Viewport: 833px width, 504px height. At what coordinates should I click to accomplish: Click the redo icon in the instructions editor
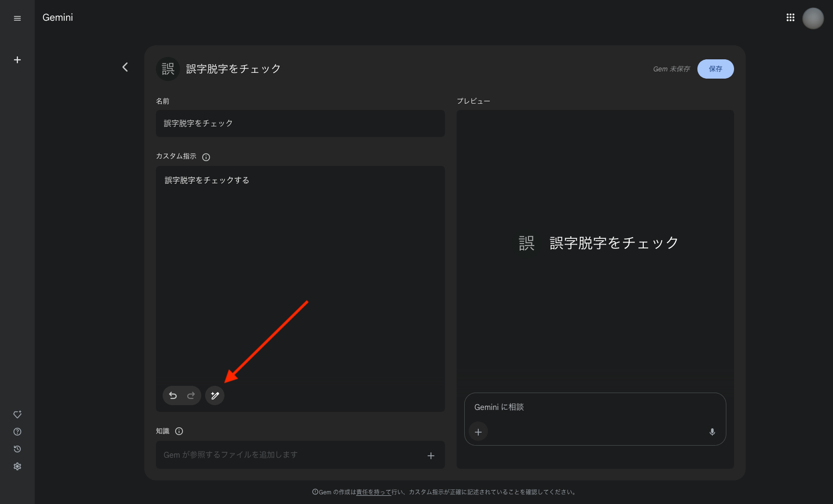pyautogui.click(x=191, y=395)
